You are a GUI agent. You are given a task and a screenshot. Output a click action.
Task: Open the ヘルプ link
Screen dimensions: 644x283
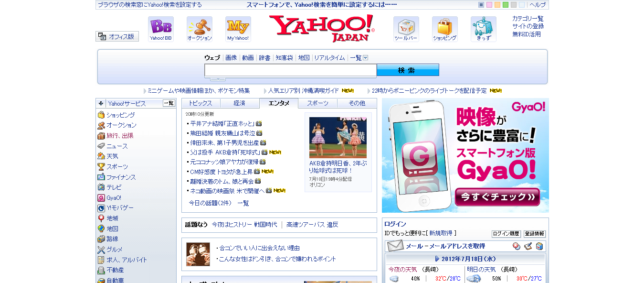coord(538,5)
